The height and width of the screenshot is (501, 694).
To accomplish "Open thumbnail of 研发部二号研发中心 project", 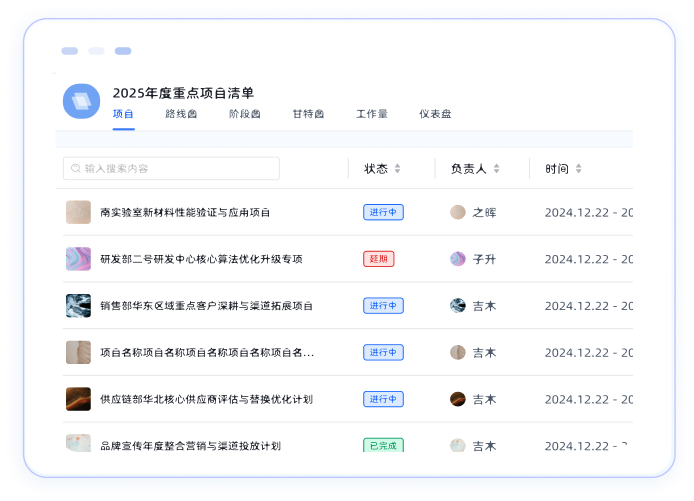I will [x=78, y=259].
